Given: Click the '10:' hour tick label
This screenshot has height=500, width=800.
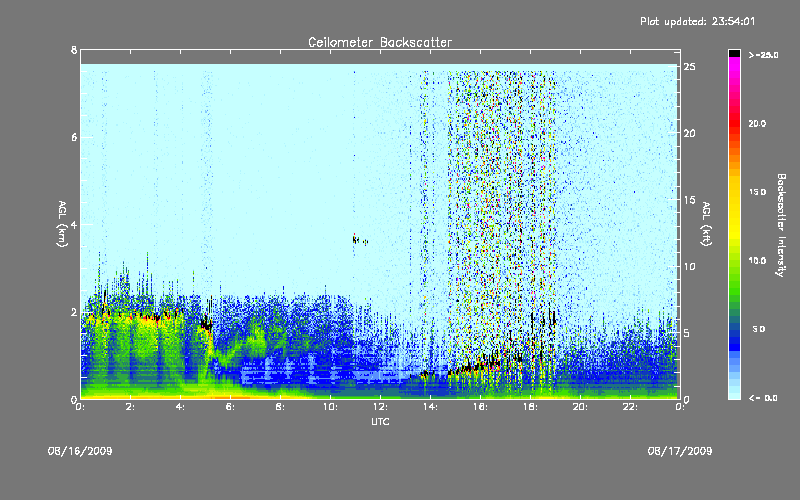Looking at the screenshot, I should 330,407.
